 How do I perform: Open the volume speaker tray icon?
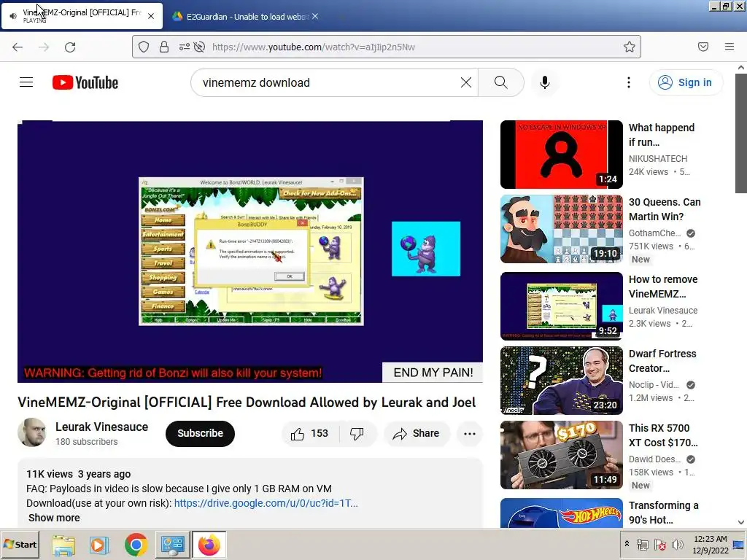(x=677, y=544)
